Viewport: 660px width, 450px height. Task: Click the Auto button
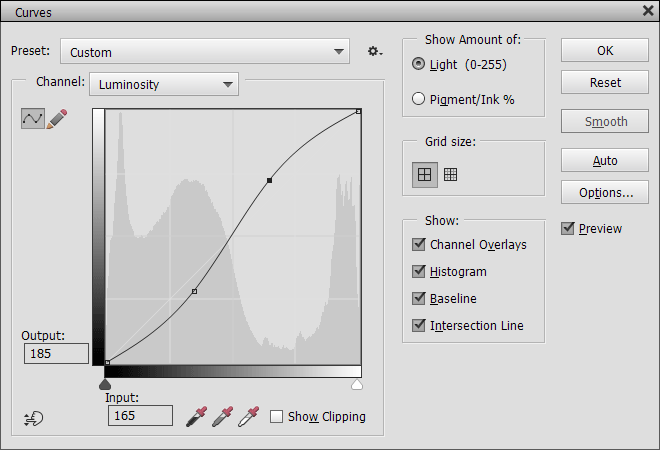(x=604, y=161)
